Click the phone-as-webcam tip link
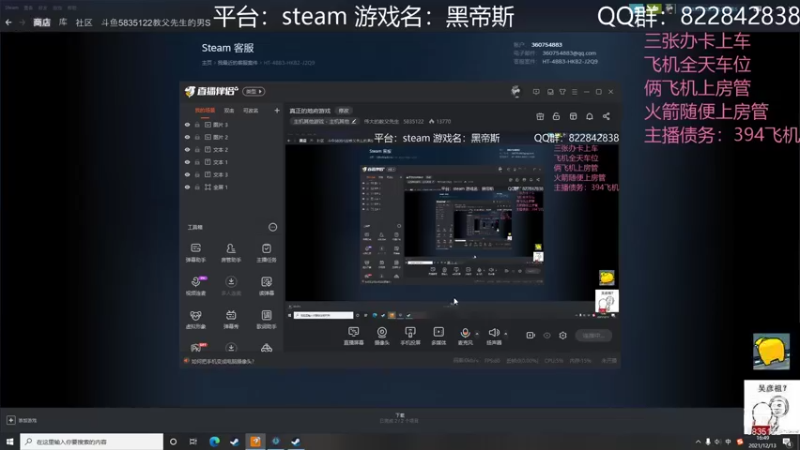Image resolution: width=800 pixels, height=450 pixels. pos(222,361)
